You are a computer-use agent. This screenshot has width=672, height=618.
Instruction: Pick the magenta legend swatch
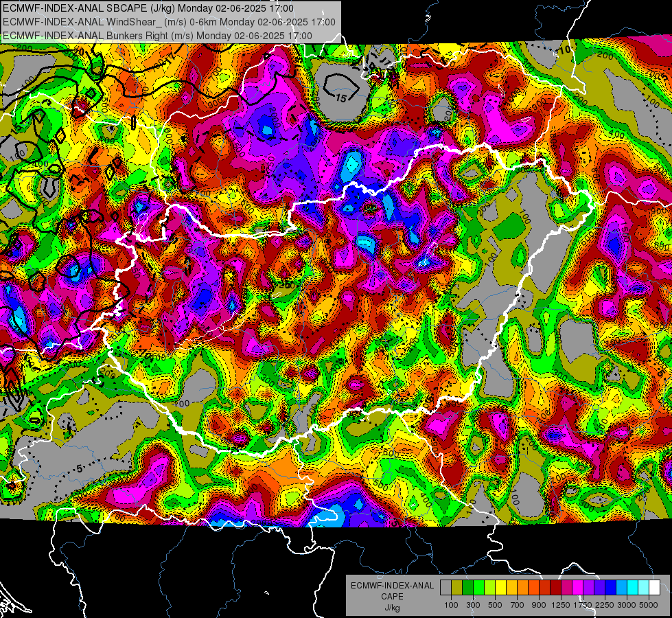click(x=578, y=587)
